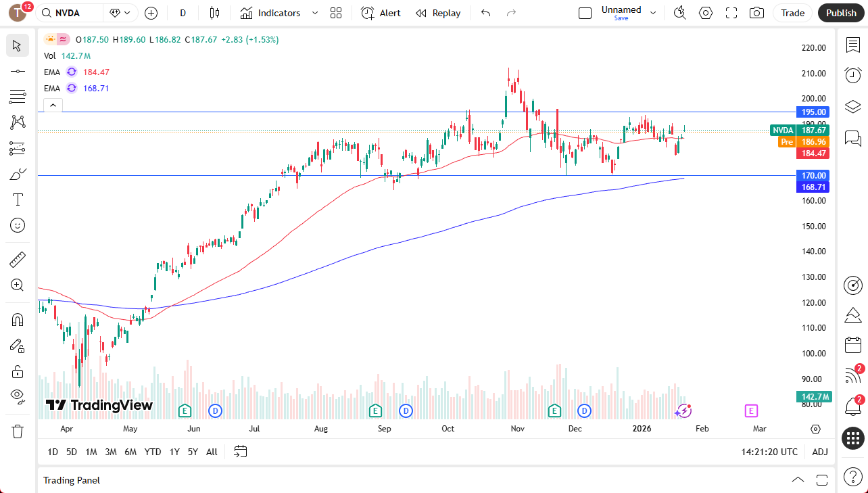Click the Trade button
The height and width of the screenshot is (493, 868).
(793, 13)
